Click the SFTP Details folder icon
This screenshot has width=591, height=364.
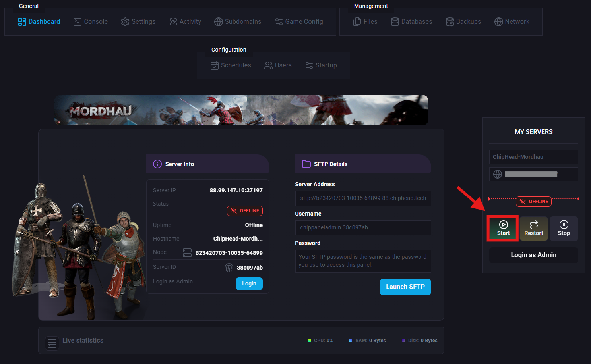coord(306,164)
